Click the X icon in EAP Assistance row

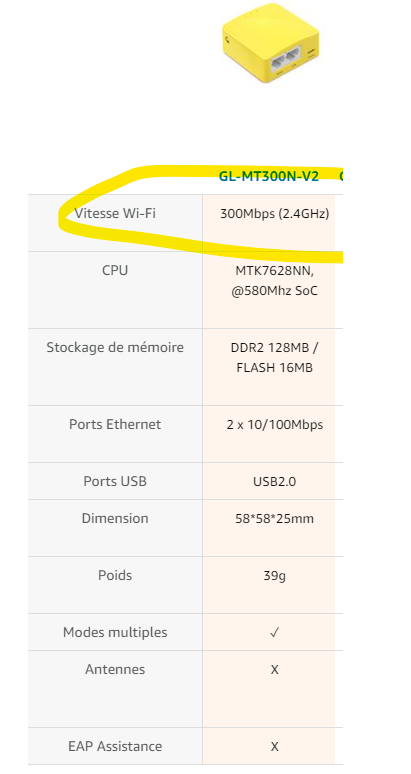(274, 747)
